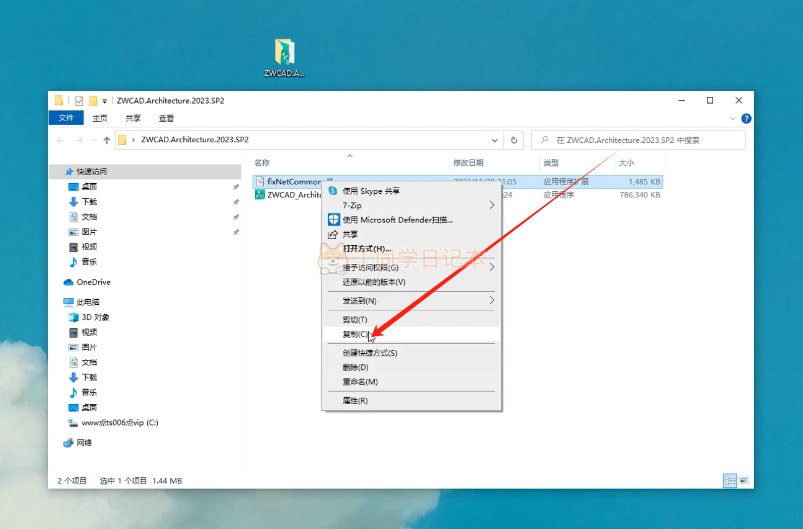Select the ZWCAD_Architecture application file
The height and width of the screenshot is (529, 803).
pos(288,195)
